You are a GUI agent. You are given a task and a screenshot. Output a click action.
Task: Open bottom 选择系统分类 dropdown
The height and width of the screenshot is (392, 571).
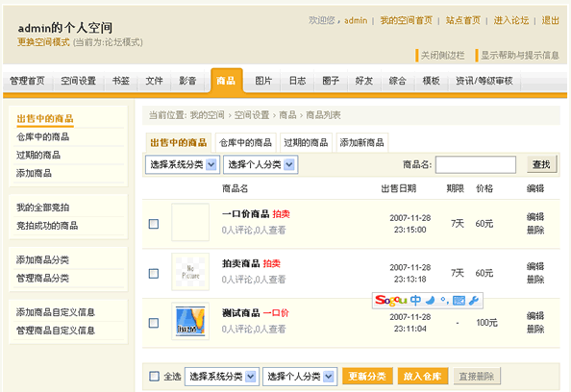tap(222, 376)
